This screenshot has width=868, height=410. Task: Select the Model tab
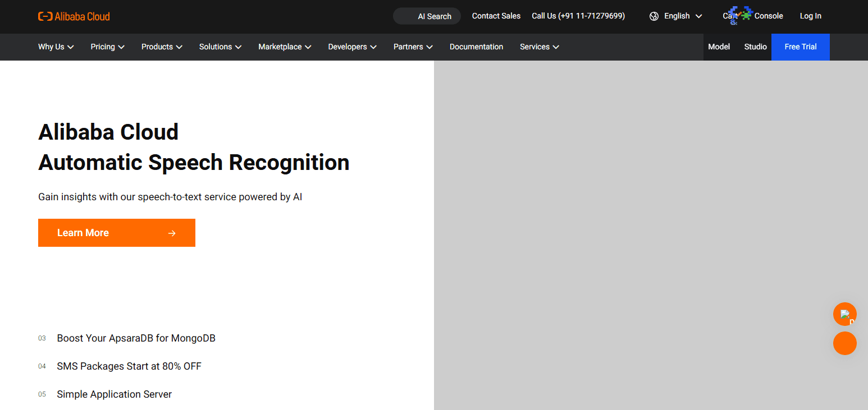(x=719, y=47)
